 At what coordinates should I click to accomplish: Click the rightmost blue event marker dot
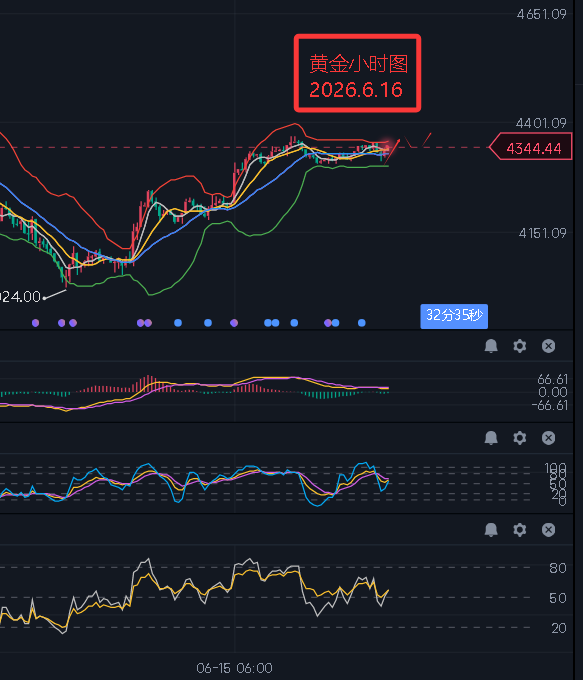click(361, 323)
